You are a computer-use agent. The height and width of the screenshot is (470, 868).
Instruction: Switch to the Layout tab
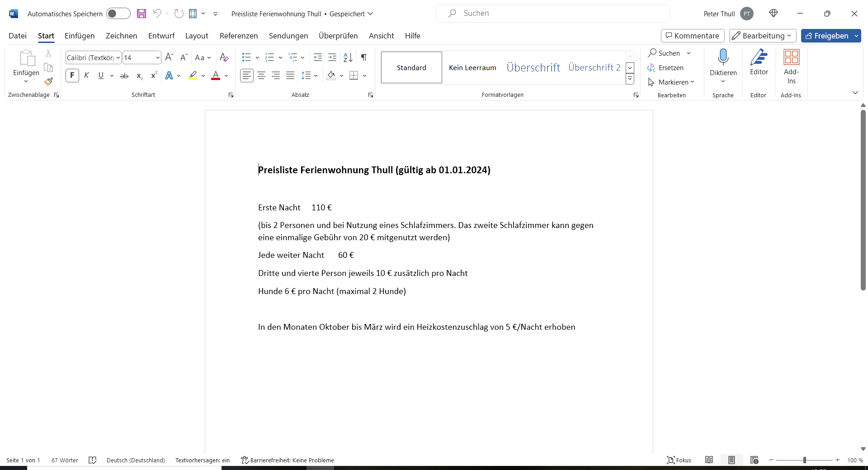(x=197, y=36)
